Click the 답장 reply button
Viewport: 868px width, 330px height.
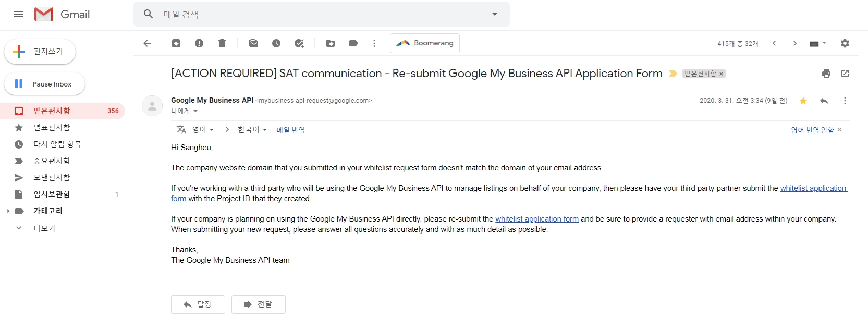point(198,304)
